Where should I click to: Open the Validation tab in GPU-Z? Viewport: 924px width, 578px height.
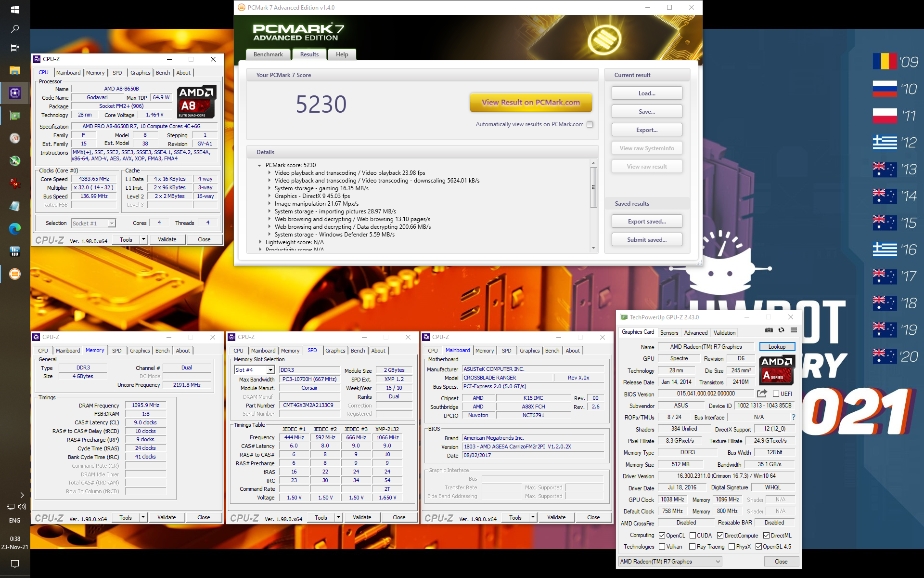[x=724, y=332]
